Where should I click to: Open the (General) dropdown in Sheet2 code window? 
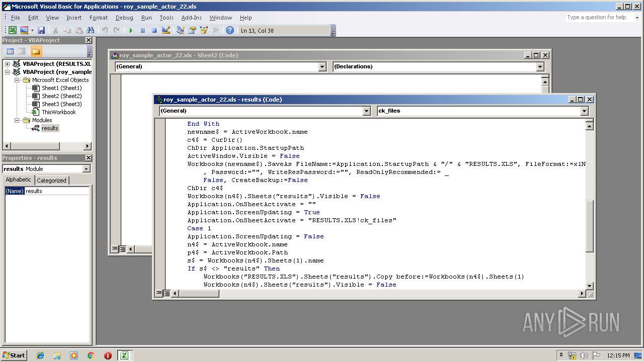point(322,66)
